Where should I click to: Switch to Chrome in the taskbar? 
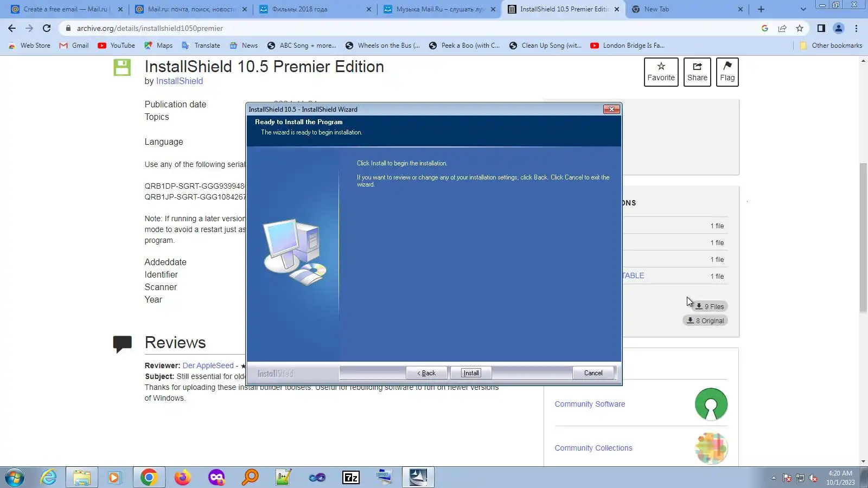149,478
